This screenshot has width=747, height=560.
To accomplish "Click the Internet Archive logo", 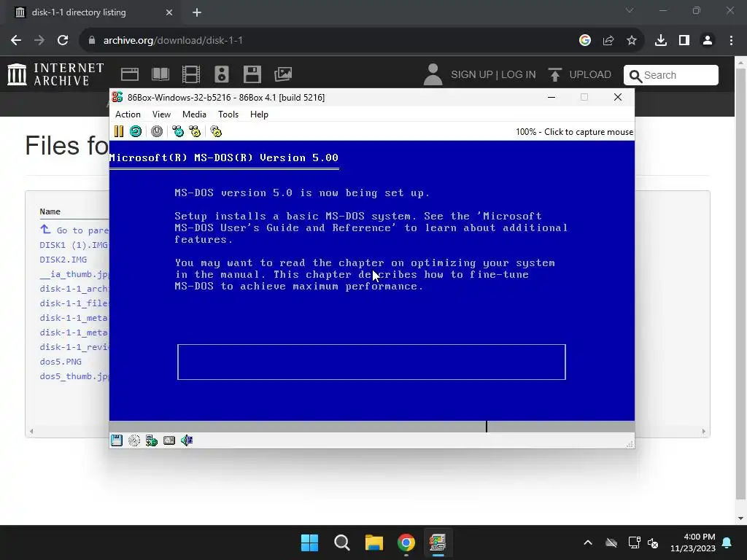I will [x=55, y=75].
